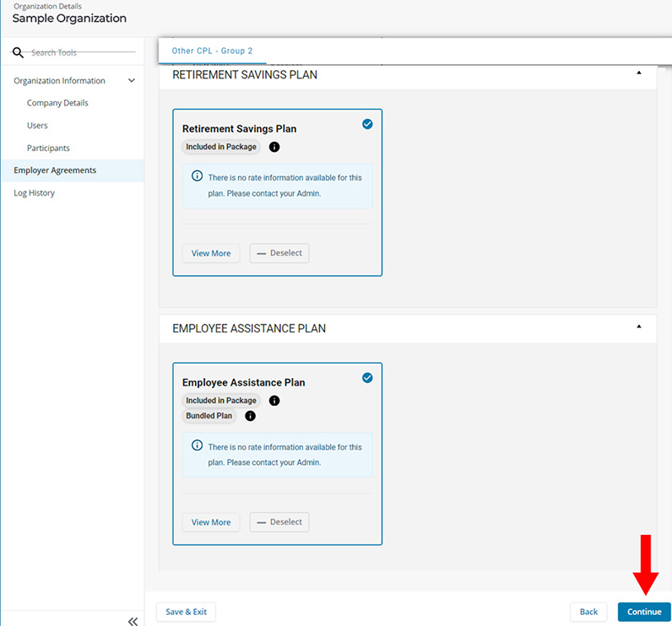Click info circle in Employee Assistance rate notice
The image size is (672, 626).
(x=198, y=445)
